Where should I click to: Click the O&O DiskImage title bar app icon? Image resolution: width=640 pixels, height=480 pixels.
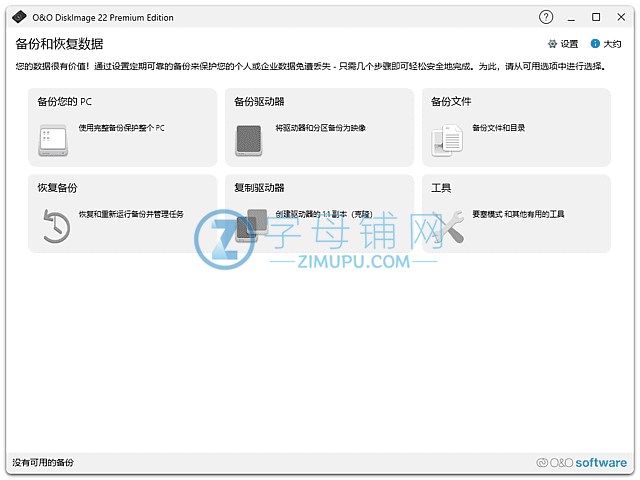[x=14, y=17]
